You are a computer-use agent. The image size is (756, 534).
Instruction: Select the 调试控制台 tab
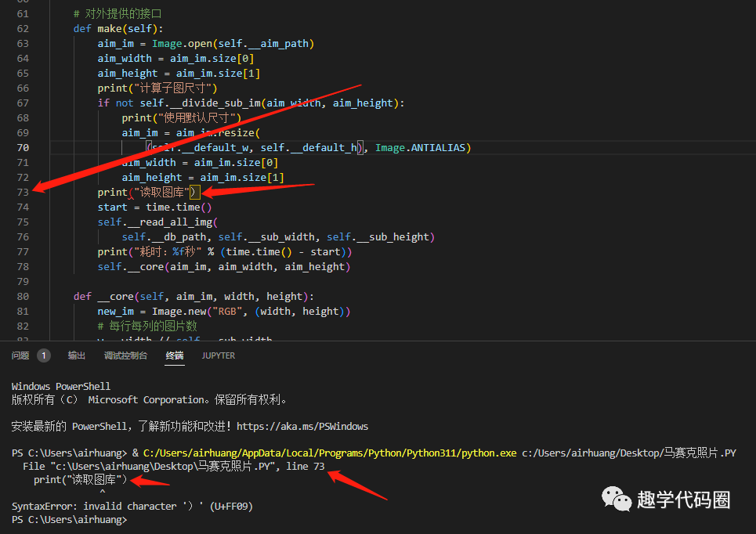click(125, 355)
